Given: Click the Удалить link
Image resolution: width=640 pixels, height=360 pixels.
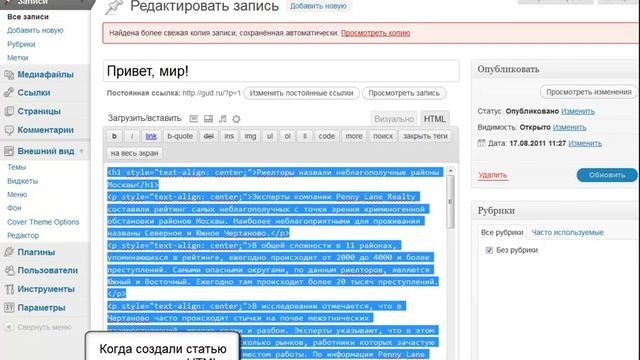Looking at the screenshot, I should [493, 175].
